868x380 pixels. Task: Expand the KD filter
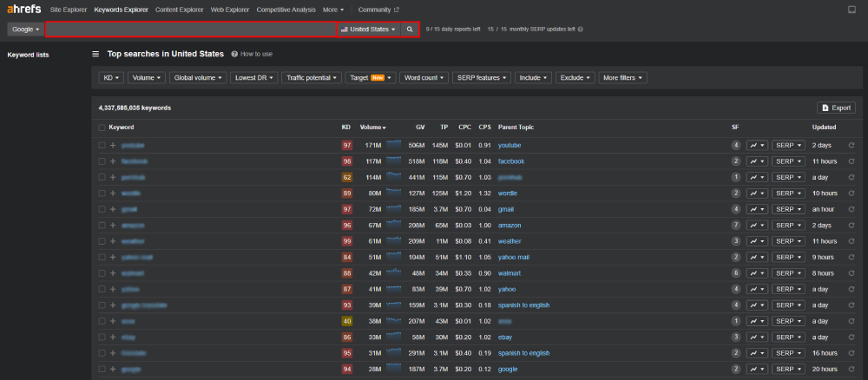point(111,78)
